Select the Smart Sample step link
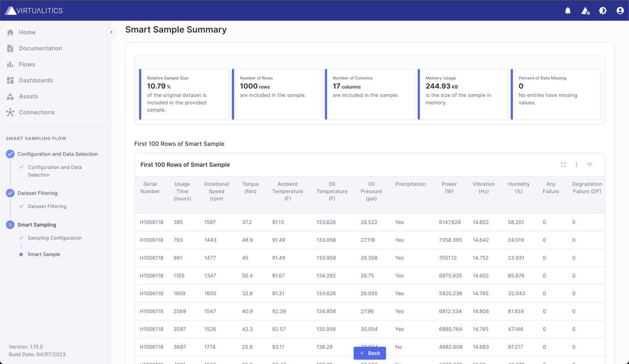This screenshot has width=629, height=364. click(43, 254)
